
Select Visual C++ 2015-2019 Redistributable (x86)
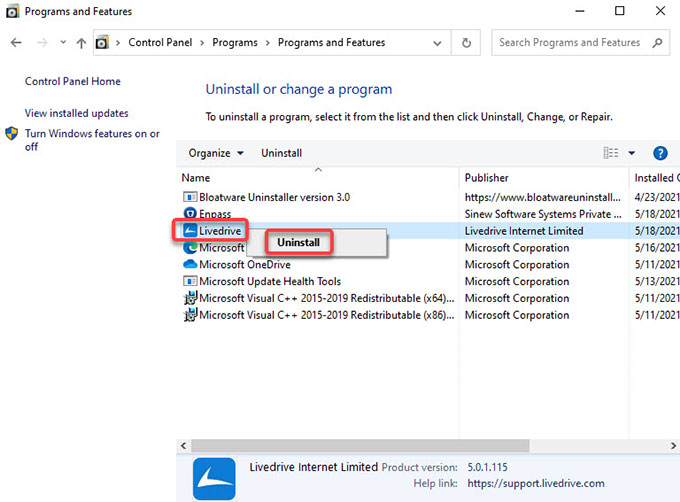(327, 315)
